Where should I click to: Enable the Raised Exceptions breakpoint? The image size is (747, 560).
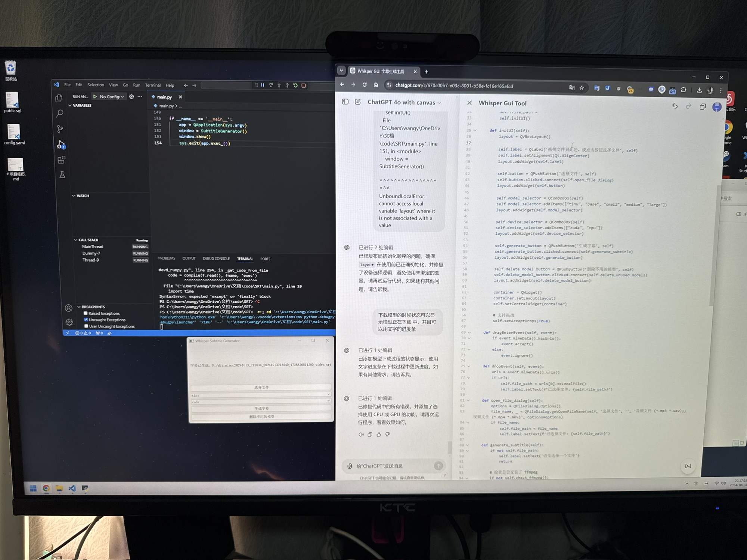pyautogui.click(x=86, y=313)
